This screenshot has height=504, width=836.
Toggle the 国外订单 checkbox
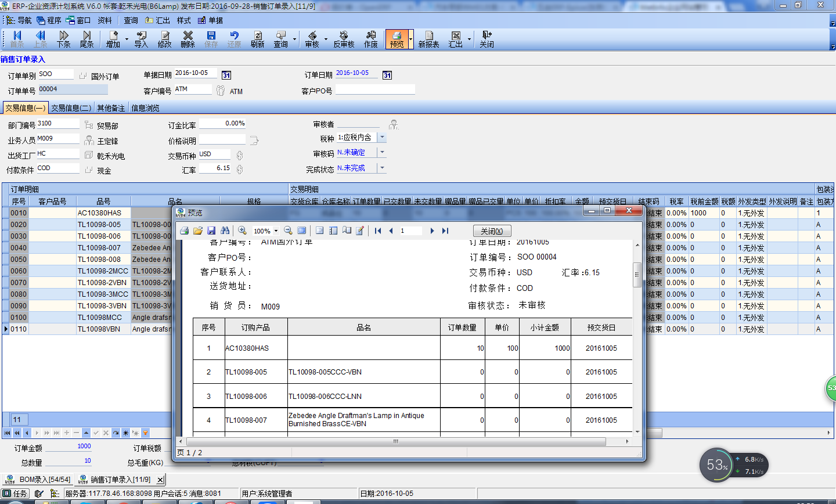[83, 76]
